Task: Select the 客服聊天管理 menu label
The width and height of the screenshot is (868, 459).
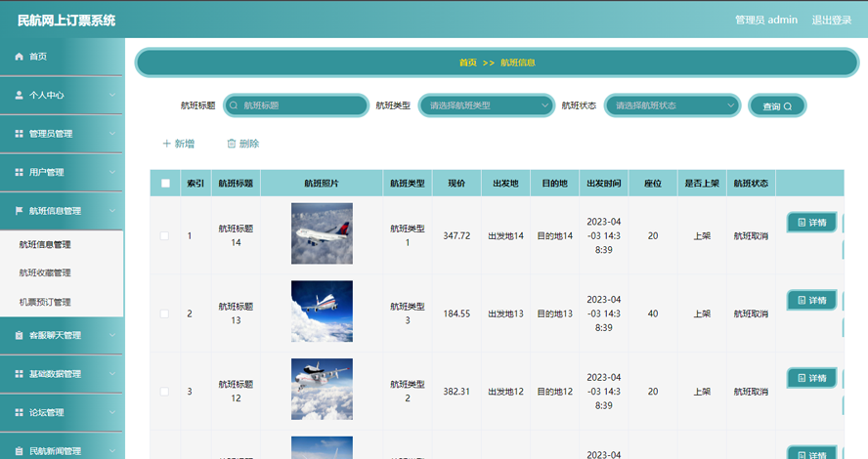Action: click(x=56, y=335)
